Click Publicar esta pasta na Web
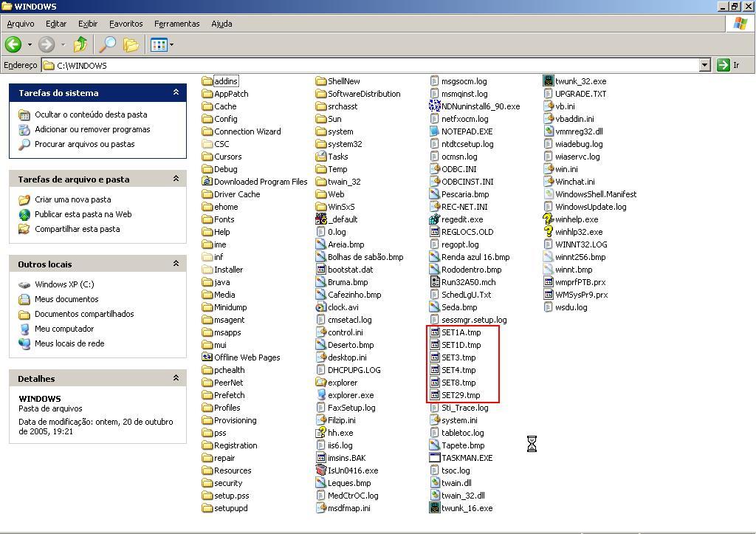Screen dimensions: 756x534 [x=83, y=214]
